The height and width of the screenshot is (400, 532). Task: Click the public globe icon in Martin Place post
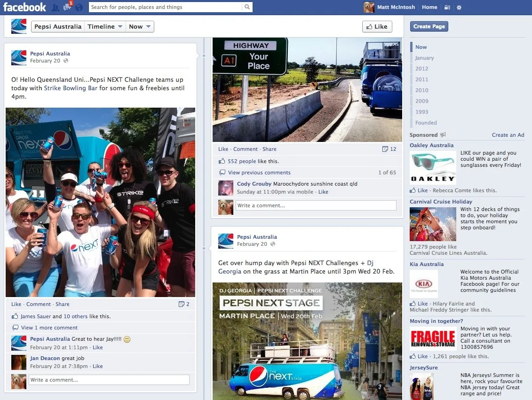click(273, 244)
